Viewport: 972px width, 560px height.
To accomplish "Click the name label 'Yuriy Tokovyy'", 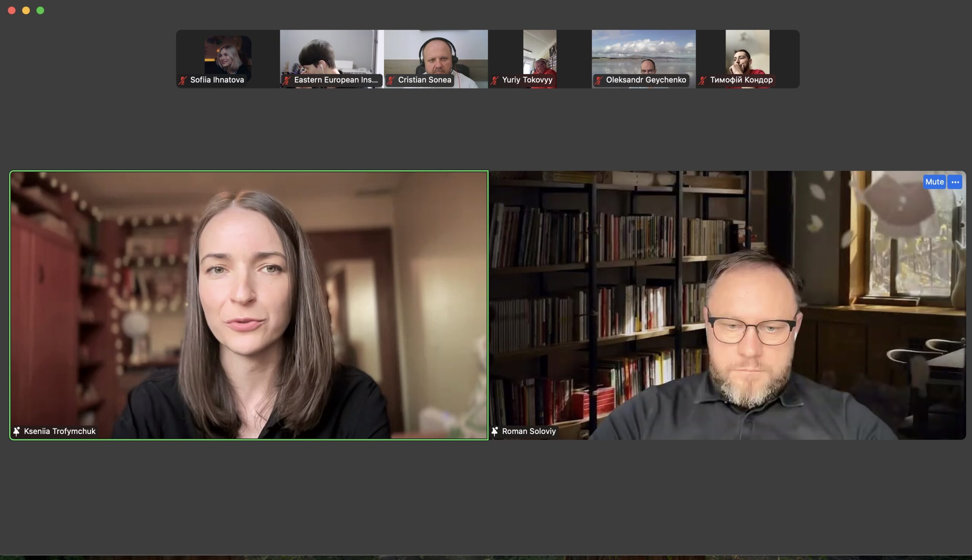I will tap(527, 80).
